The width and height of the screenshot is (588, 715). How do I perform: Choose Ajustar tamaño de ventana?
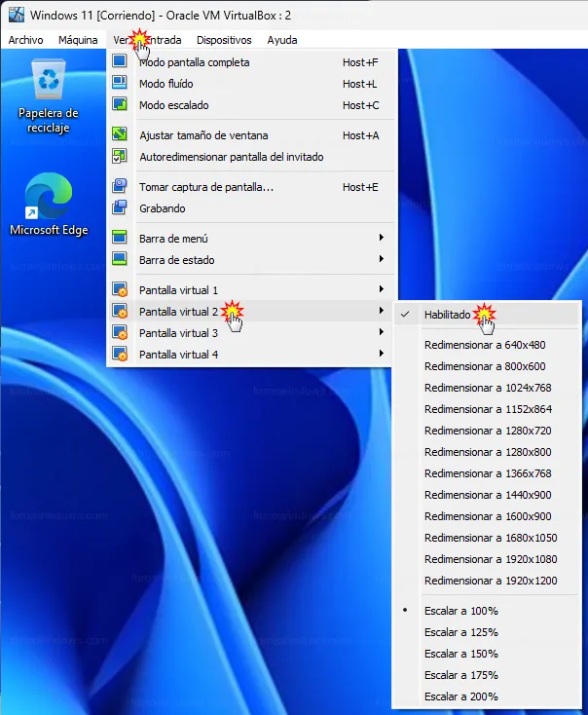[x=251, y=135]
